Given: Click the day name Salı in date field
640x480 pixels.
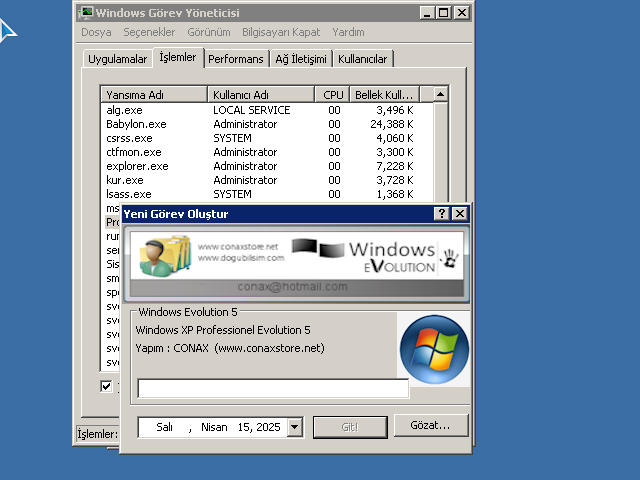Looking at the screenshot, I should 164,427.
